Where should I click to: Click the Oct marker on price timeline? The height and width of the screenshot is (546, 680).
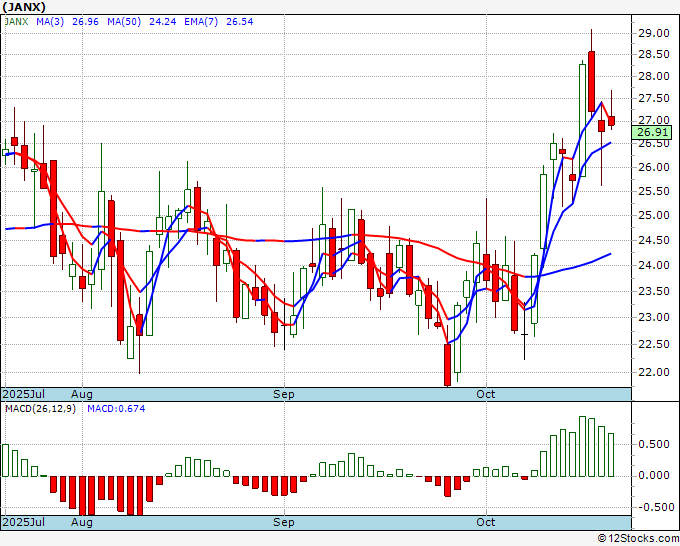(485, 394)
